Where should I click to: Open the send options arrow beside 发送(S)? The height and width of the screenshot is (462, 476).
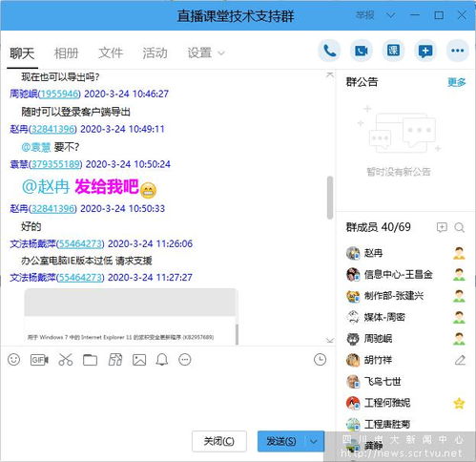(x=314, y=441)
